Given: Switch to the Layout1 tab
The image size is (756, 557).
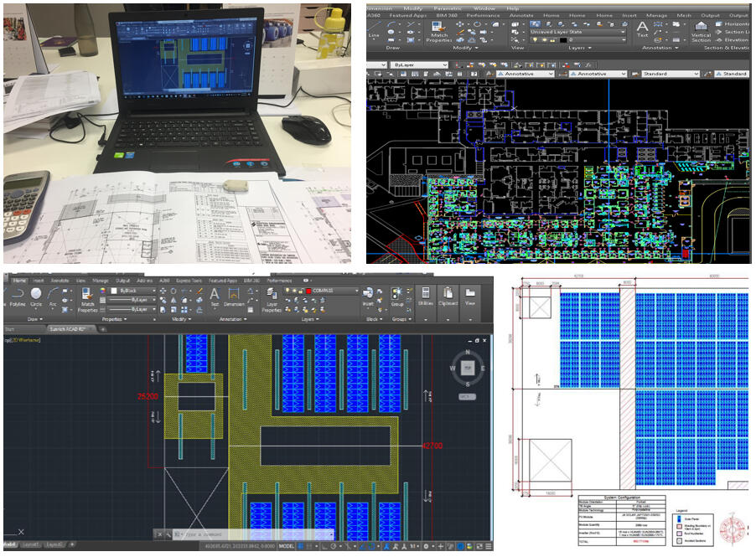Looking at the screenshot, I should pyautogui.click(x=31, y=544).
